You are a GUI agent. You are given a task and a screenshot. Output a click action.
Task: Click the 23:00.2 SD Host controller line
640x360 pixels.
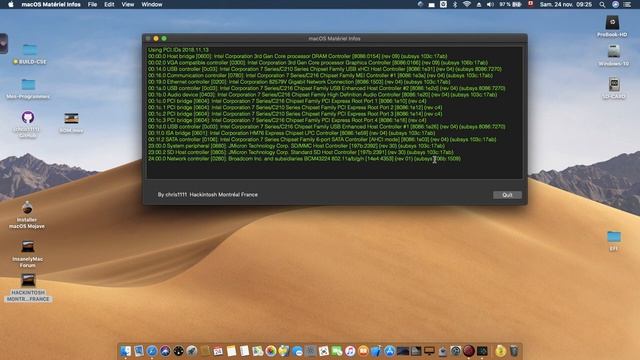click(x=300, y=152)
